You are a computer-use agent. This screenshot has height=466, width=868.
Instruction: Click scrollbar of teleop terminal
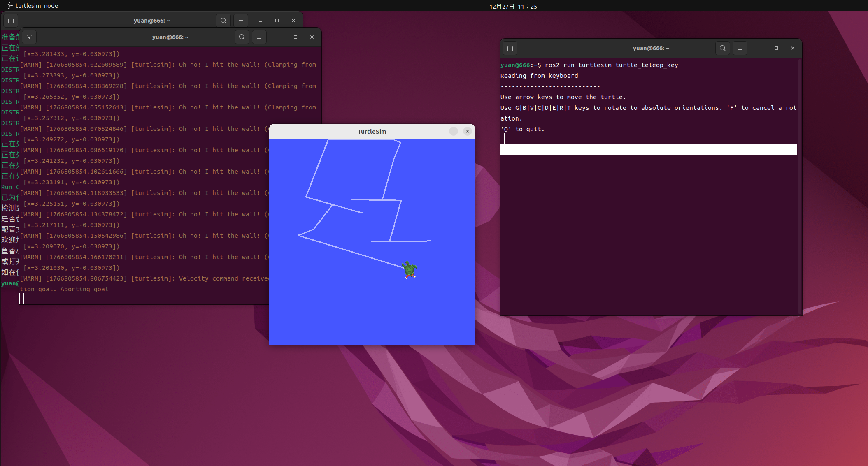point(799,185)
